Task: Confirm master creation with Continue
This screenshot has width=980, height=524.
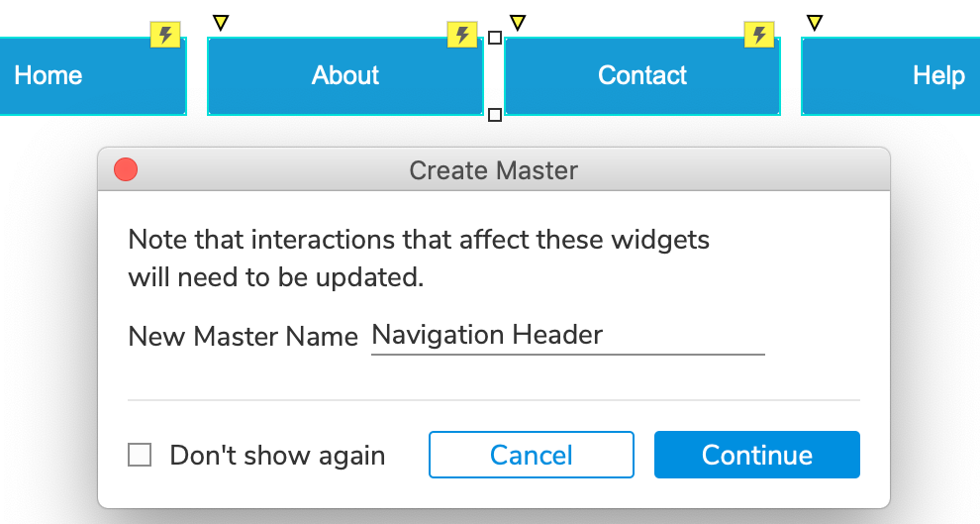Action: 757,455
